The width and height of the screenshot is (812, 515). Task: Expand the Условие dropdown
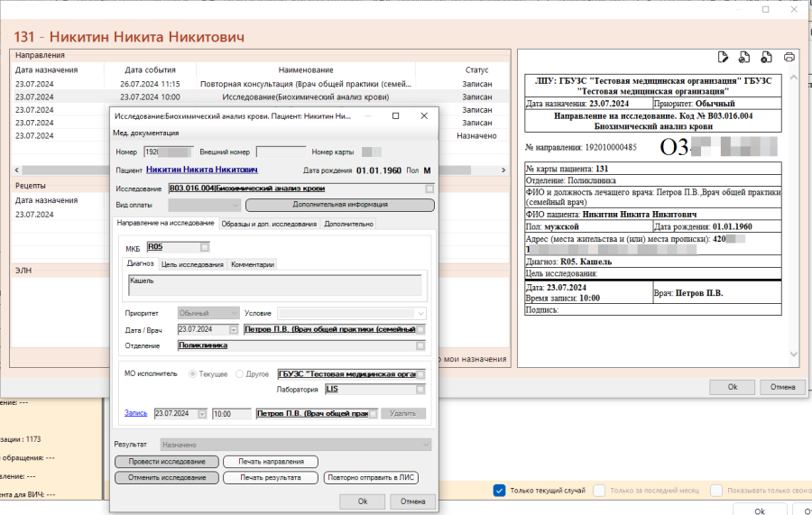[420, 313]
